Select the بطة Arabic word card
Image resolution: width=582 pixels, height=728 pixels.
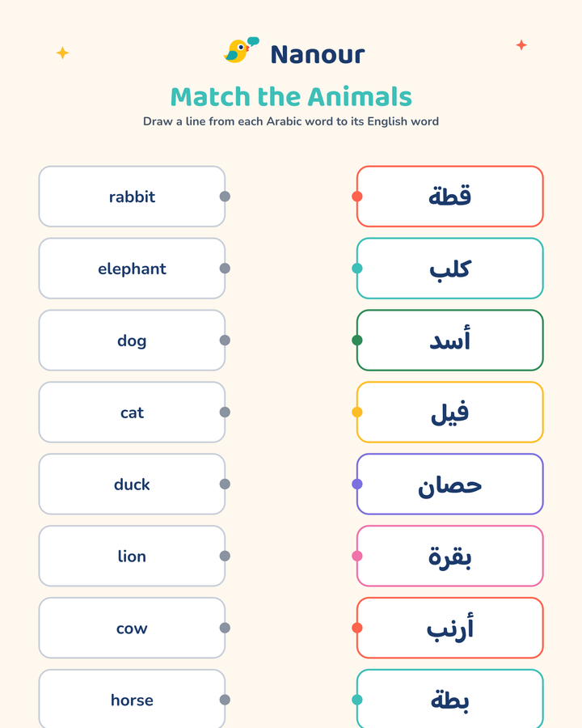[449, 699]
